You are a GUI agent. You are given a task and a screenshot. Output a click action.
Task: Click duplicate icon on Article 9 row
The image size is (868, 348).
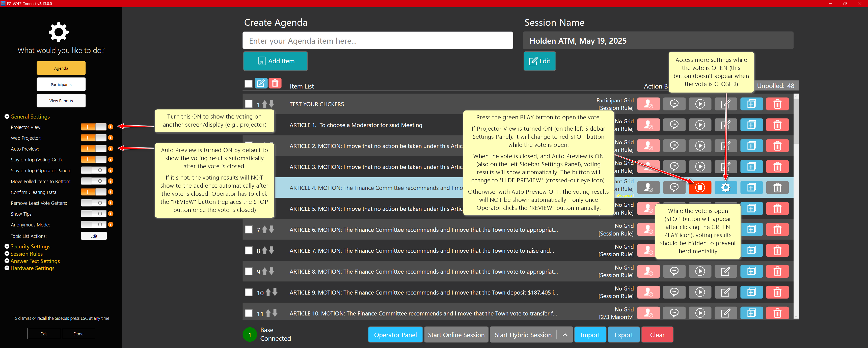[751, 293]
